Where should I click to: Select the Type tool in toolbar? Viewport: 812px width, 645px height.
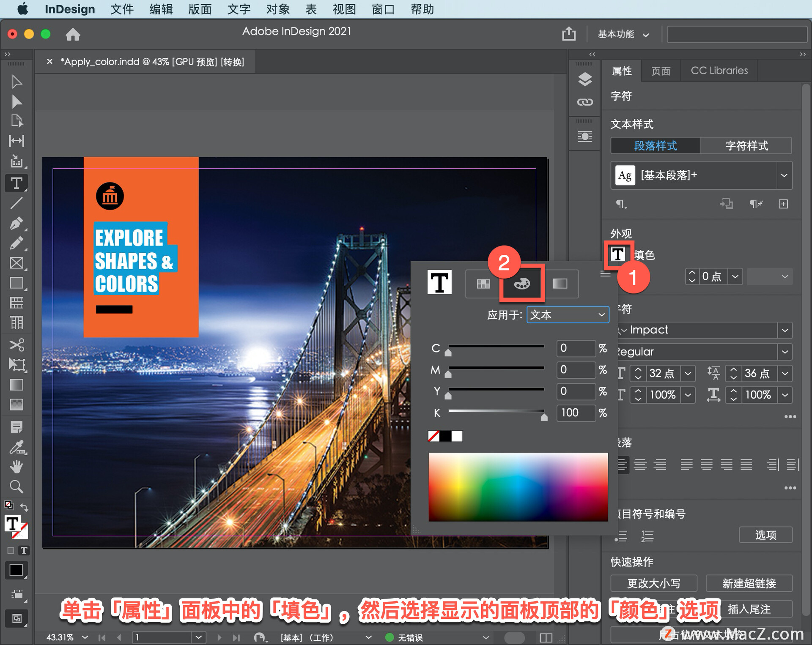16,183
